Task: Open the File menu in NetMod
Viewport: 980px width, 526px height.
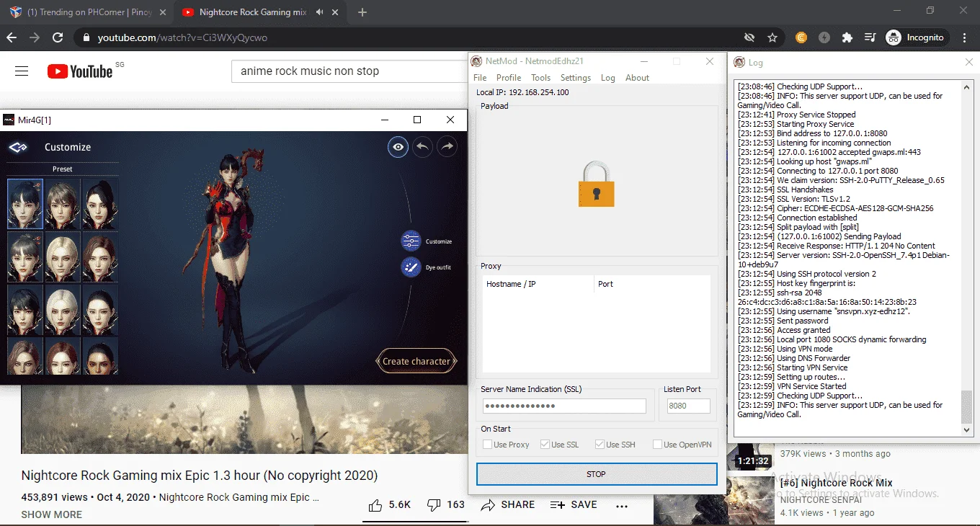Action: tap(480, 78)
